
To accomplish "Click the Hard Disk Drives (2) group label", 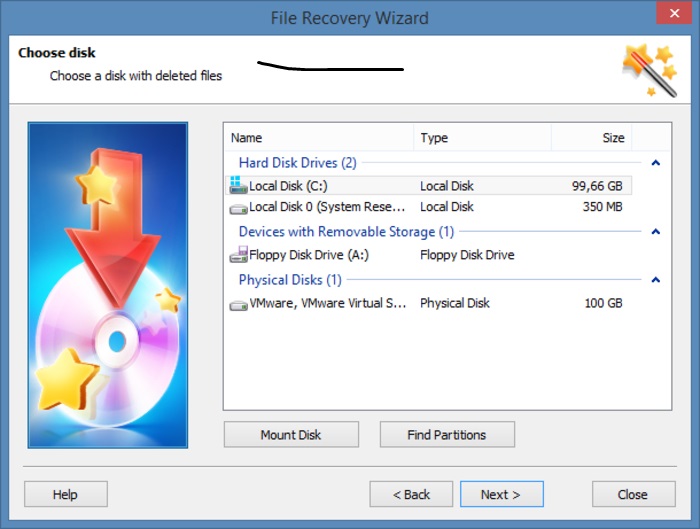I will [x=298, y=163].
